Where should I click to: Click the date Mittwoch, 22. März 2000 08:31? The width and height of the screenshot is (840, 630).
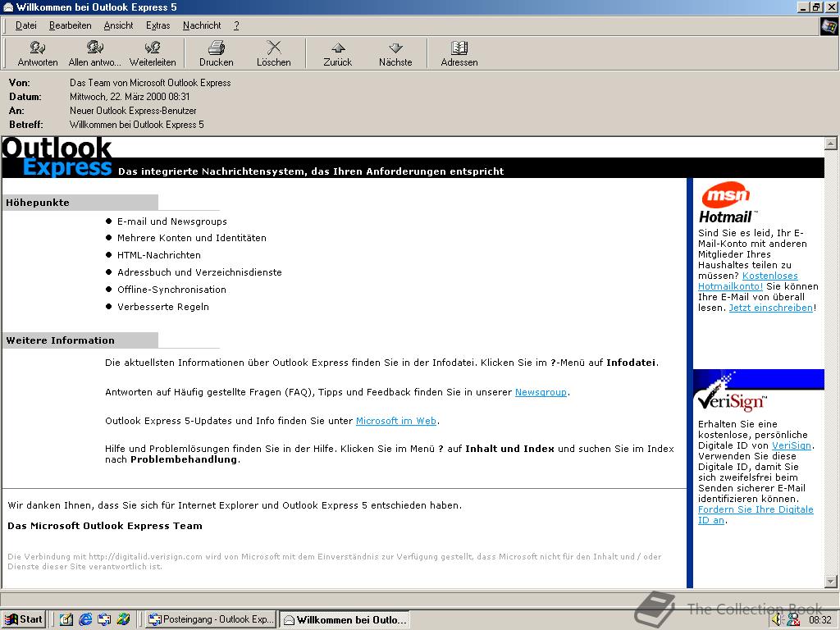[x=130, y=97]
